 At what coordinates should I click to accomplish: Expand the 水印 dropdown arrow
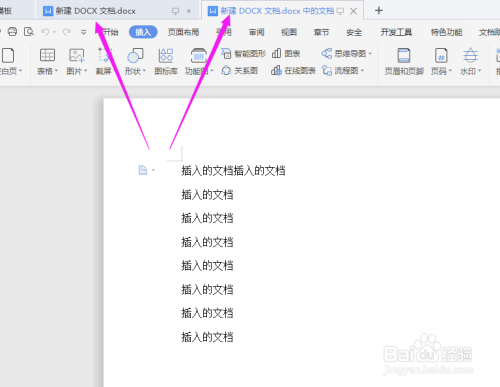pyautogui.click(x=480, y=71)
